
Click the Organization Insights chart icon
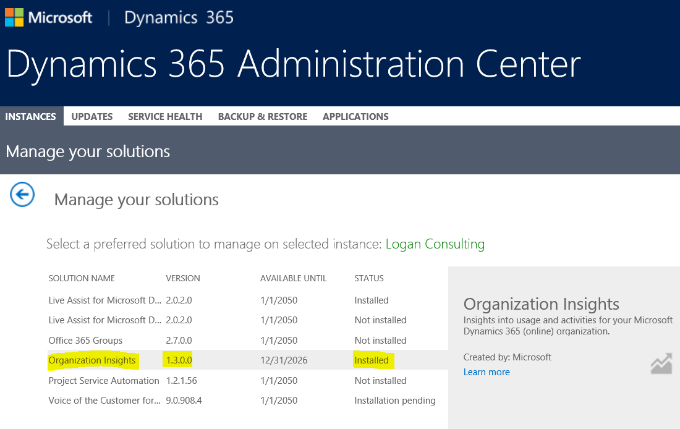point(661,364)
